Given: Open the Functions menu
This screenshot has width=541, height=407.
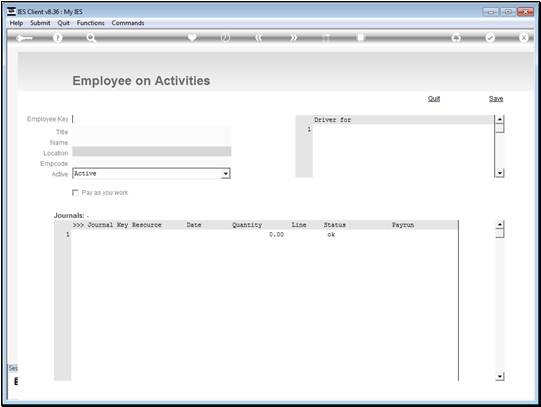Looking at the screenshot, I should 90,23.
